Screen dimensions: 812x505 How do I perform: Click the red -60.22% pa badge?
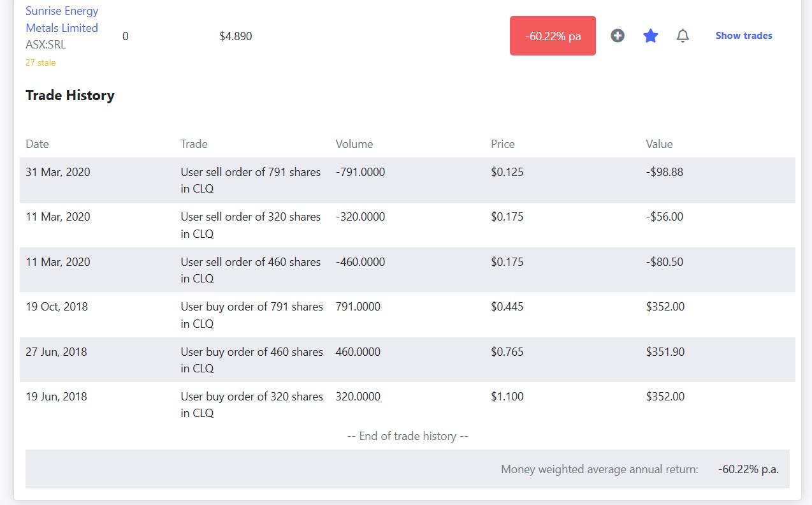[x=553, y=36]
